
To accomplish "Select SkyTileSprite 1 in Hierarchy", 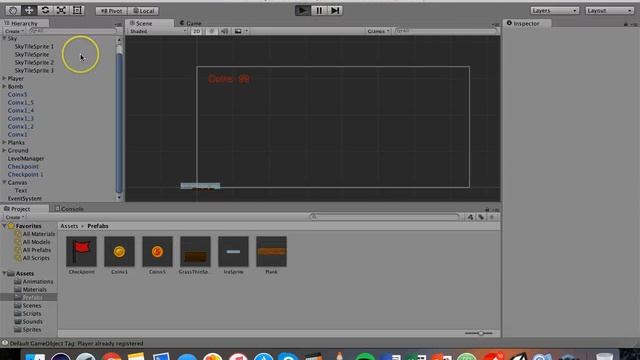I will click(34, 47).
